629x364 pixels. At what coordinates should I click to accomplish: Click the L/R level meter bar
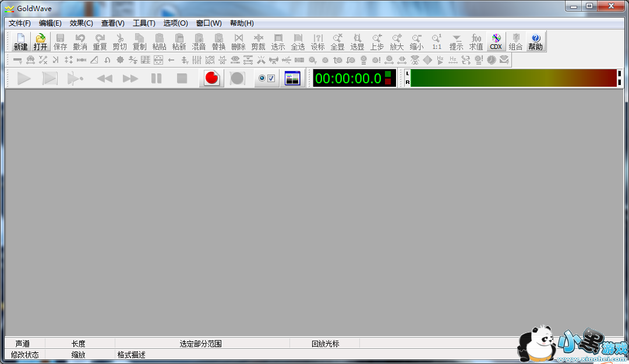(x=514, y=78)
